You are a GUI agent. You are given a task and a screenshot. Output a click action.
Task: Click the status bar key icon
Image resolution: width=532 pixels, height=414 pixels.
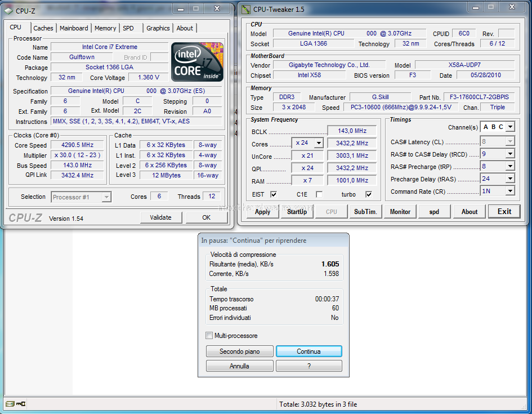pos(21,403)
